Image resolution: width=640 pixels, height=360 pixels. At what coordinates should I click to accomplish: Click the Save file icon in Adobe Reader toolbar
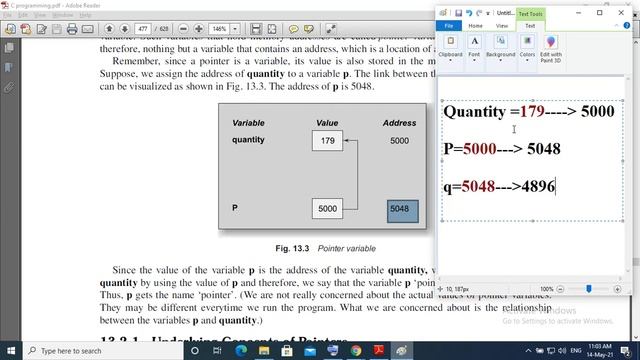click(57, 29)
